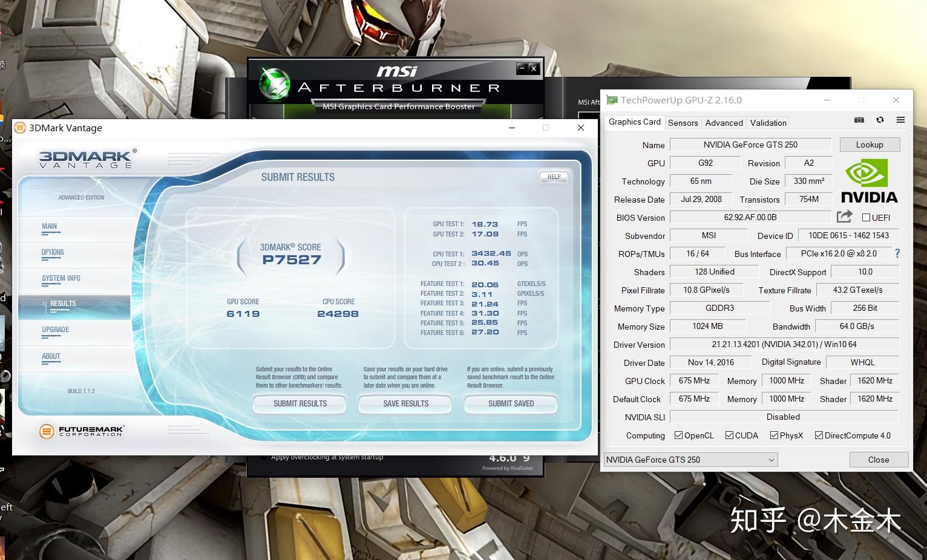Click the Feature Test 4 value 31.30
927x560 pixels.
(485, 313)
